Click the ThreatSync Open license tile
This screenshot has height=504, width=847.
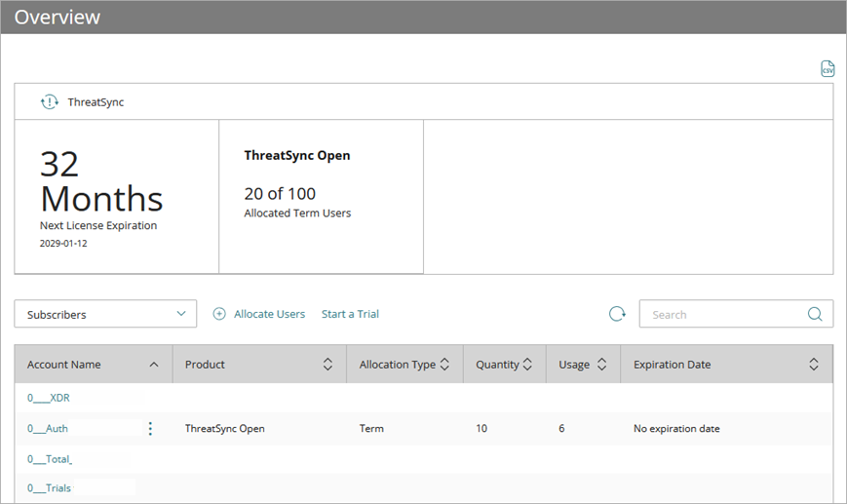tap(322, 197)
